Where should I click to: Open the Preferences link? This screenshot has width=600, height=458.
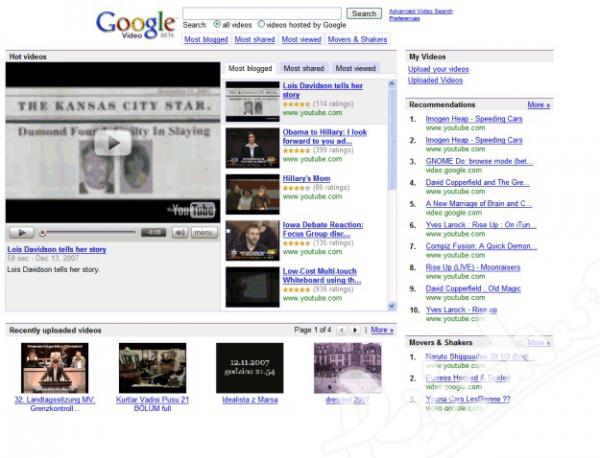tap(404, 18)
